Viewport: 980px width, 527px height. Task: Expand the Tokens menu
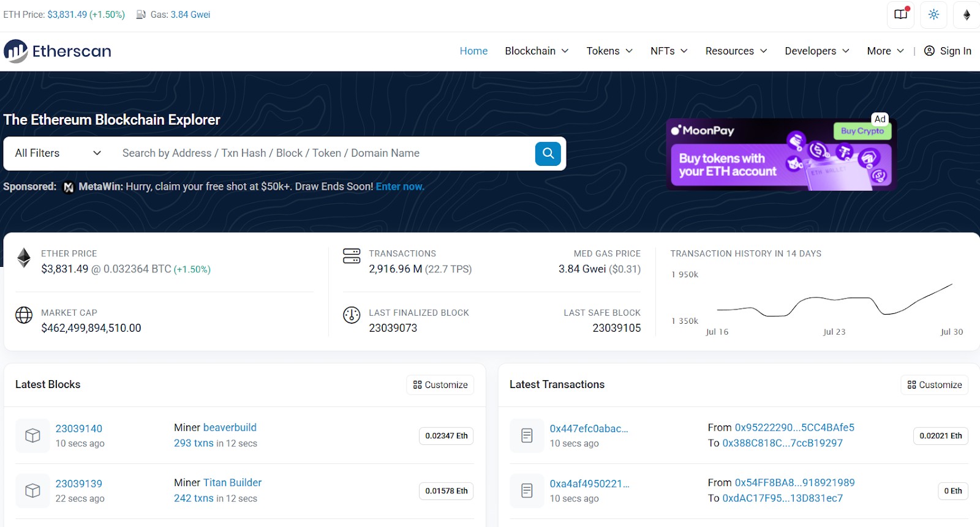coord(609,51)
